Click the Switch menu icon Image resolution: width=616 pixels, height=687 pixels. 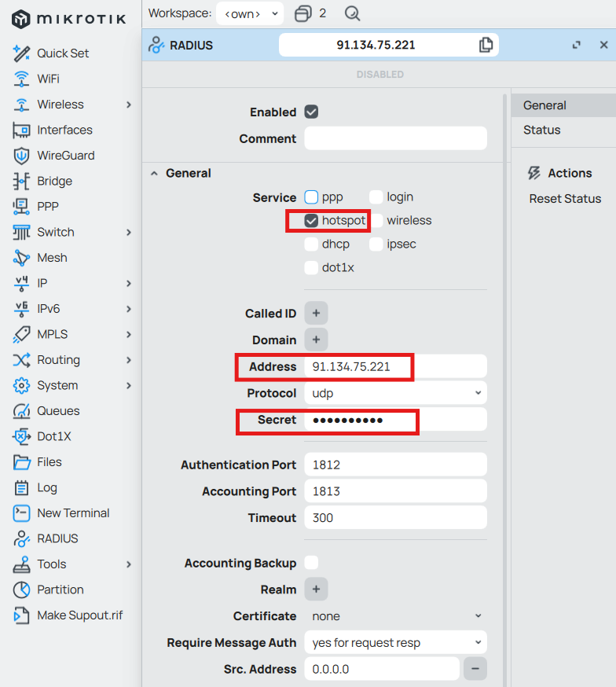(x=21, y=232)
